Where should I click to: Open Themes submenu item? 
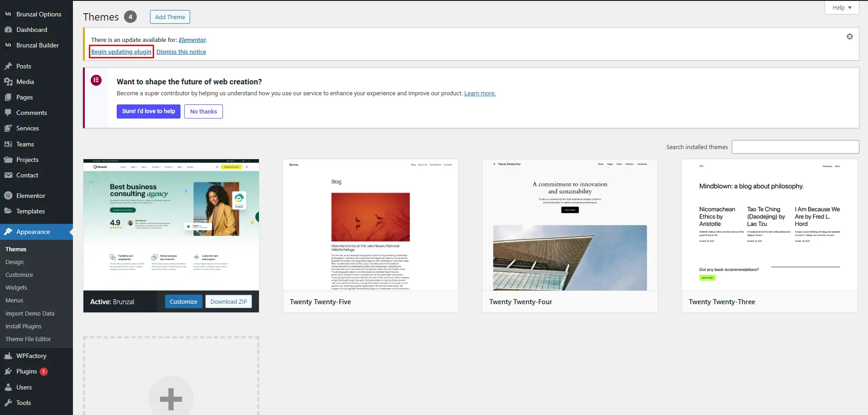[16, 249]
